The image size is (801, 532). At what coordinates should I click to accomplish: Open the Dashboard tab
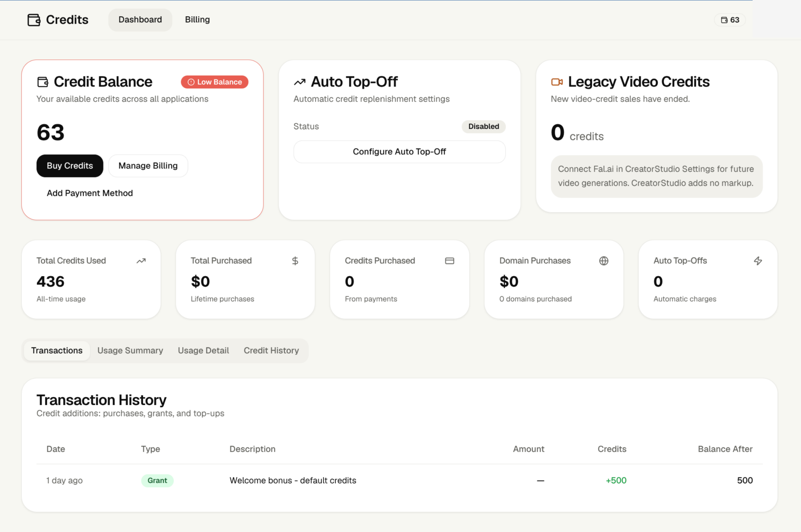[x=140, y=19]
